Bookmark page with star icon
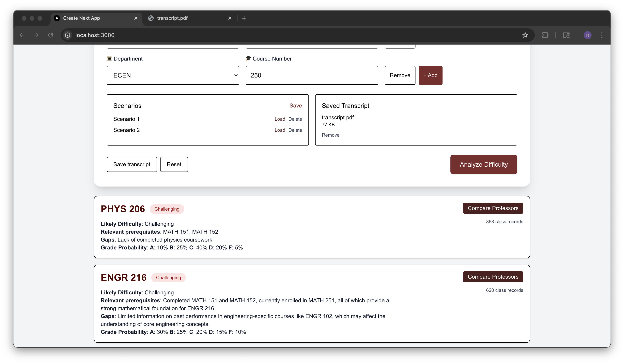The width and height of the screenshot is (624, 364). click(525, 35)
